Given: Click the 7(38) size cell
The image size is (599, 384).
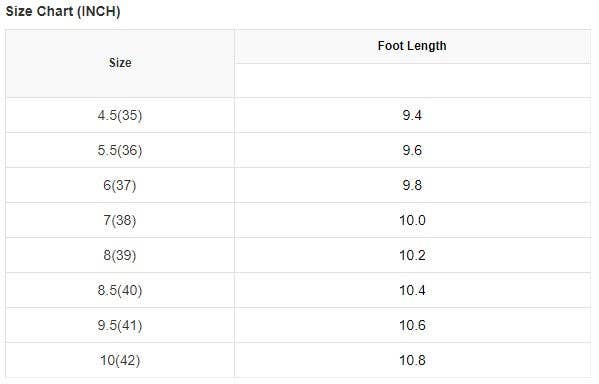Looking at the screenshot, I should click(120, 220).
